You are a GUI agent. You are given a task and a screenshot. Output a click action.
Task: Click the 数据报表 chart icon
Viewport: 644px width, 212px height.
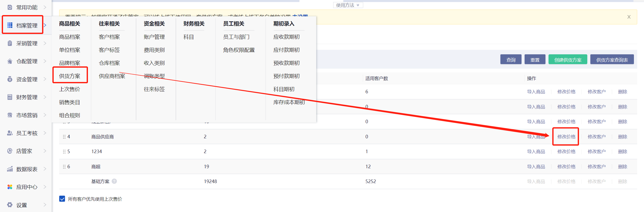pyautogui.click(x=10, y=169)
